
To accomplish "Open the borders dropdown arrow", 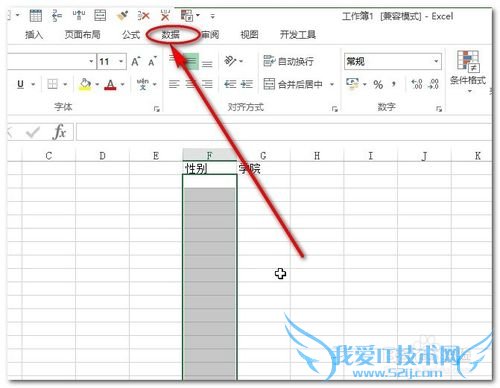I will click(65, 84).
